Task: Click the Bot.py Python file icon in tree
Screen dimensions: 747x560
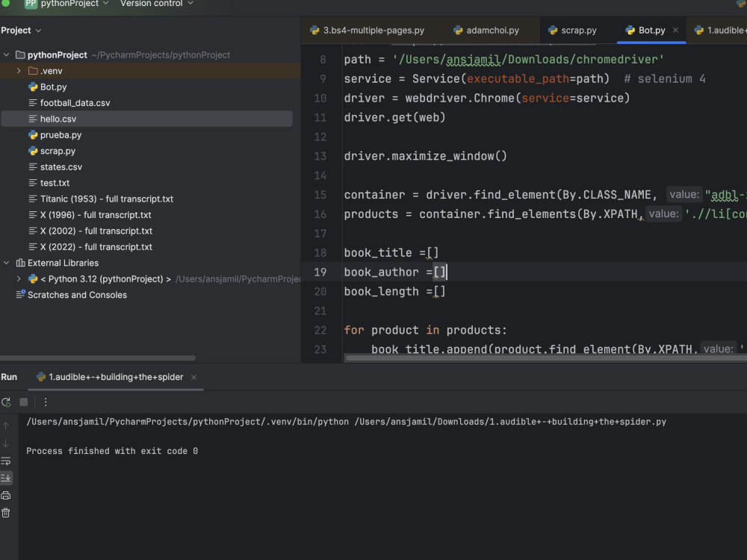Action: click(x=33, y=87)
